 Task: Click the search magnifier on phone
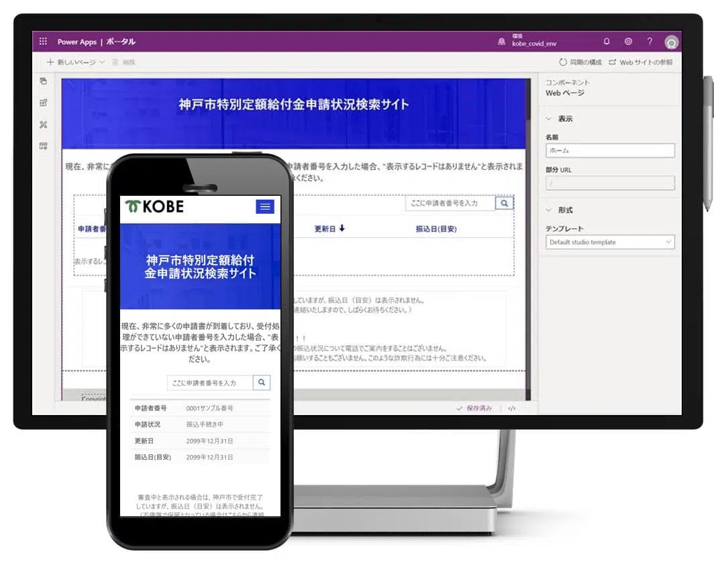(x=262, y=382)
